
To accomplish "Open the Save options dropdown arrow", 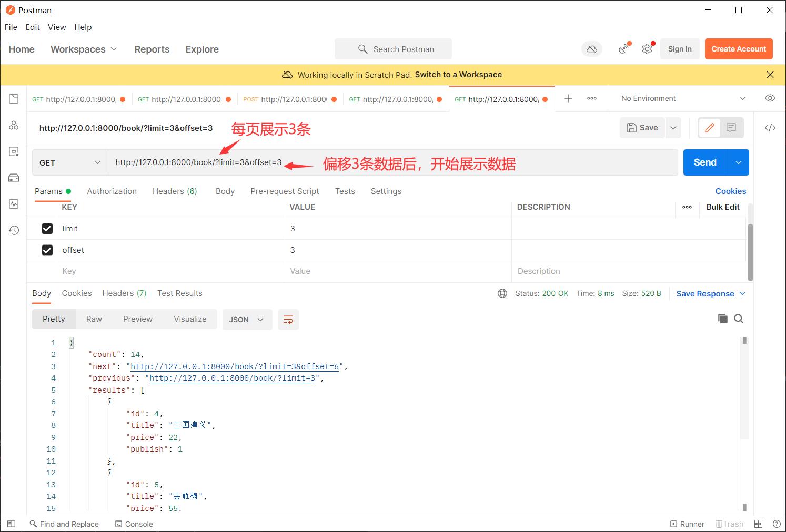I will point(673,128).
